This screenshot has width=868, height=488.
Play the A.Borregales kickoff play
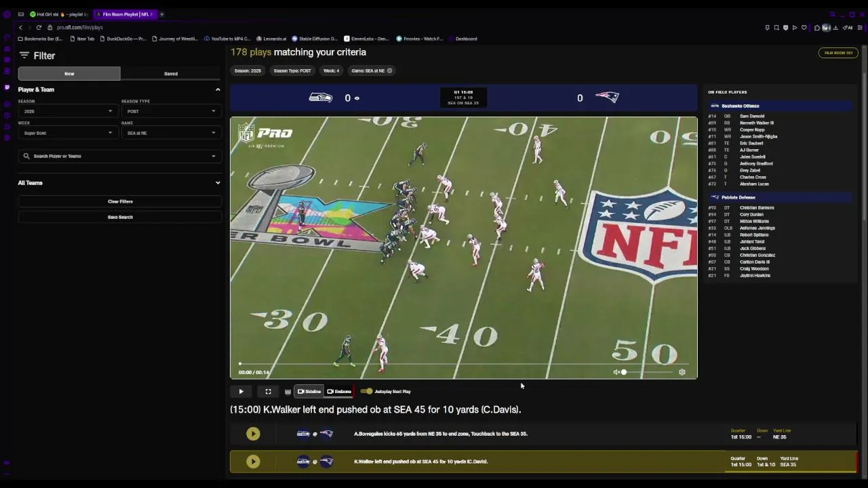(x=253, y=434)
